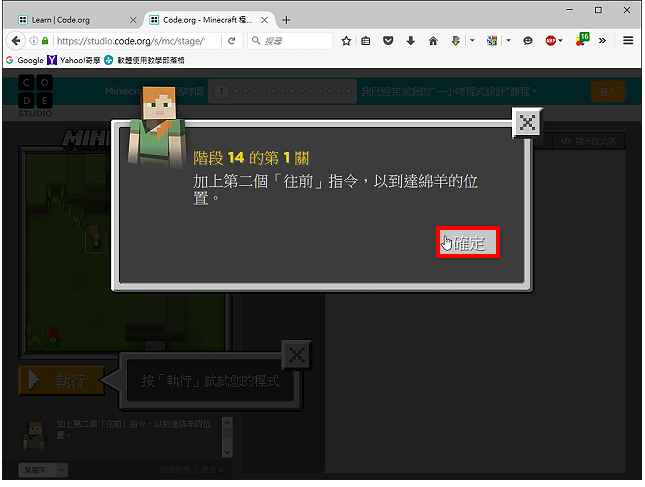Click the dimmed 登入 sign-in button
The height and width of the screenshot is (487, 645).
click(x=608, y=91)
